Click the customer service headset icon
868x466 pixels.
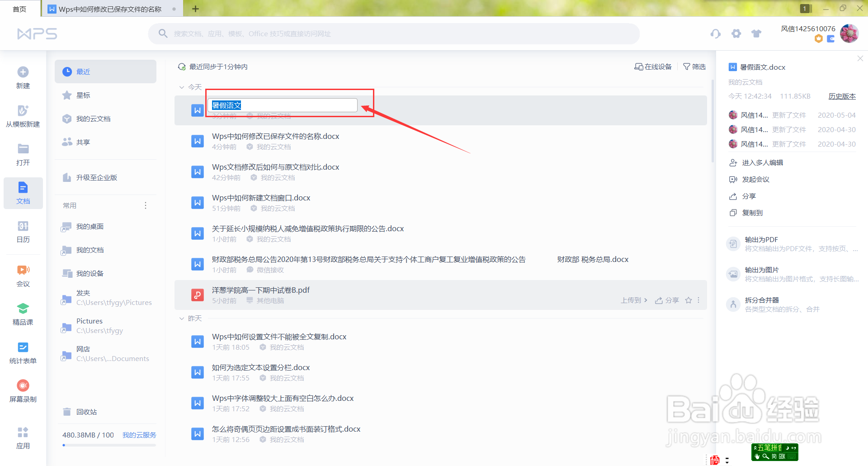click(x=716, y=33)
